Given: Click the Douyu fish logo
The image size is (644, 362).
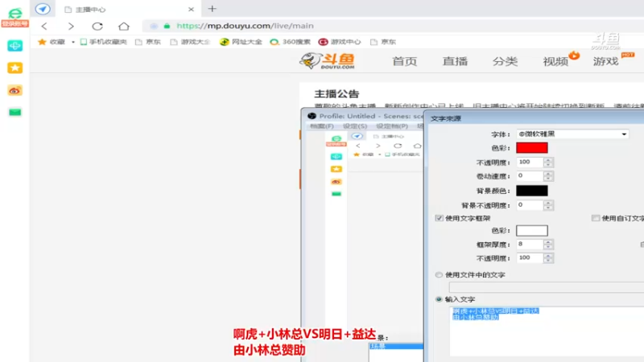Looking at the screenshot, I should pos(328,61).
